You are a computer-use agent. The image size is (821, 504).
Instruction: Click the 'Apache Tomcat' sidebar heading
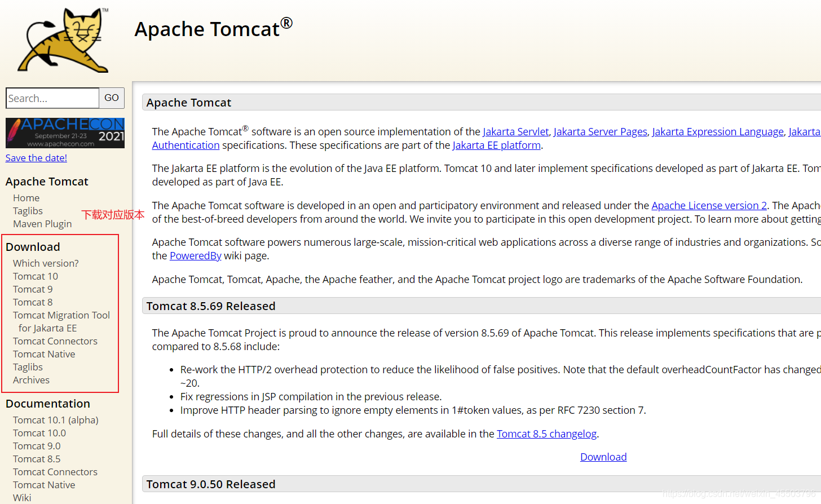(x=47, y=182)
